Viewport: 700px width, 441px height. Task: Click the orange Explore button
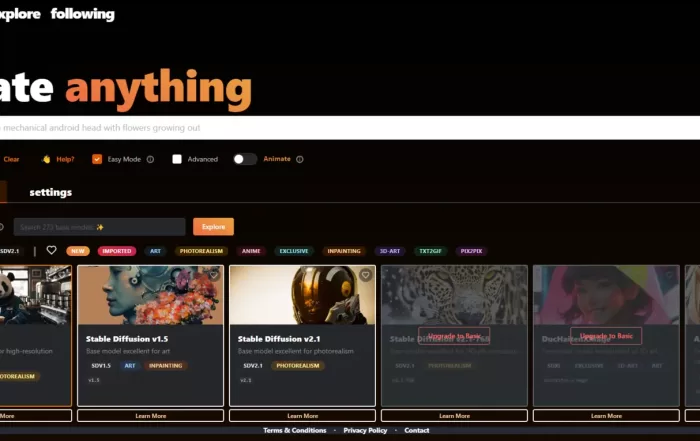point(213,227)
